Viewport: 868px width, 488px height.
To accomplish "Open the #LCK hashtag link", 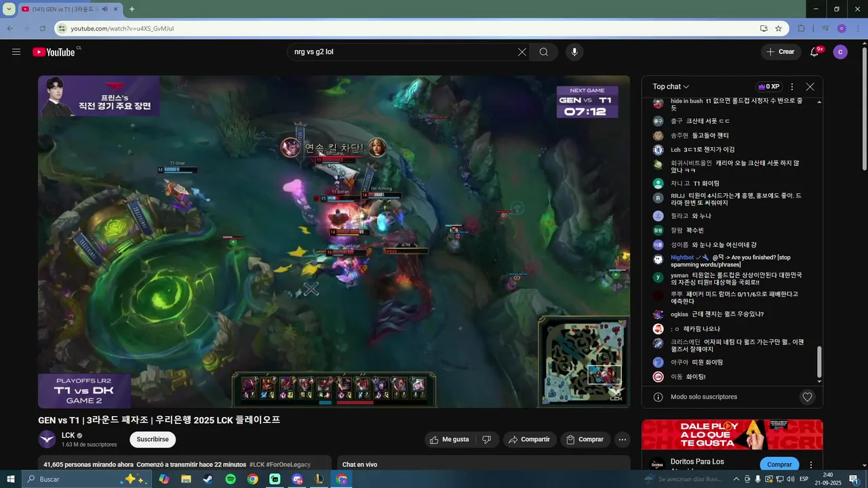I will click(257, 465).
